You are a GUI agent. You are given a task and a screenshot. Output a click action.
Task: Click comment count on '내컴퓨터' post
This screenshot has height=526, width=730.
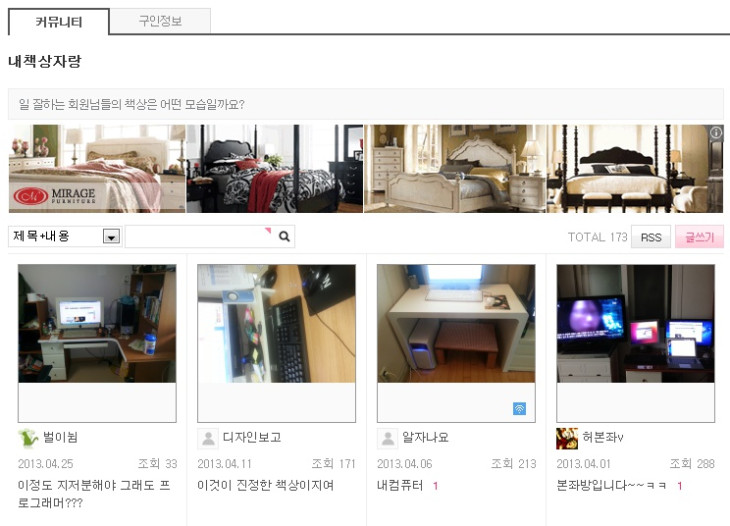[x=436, y=486]
